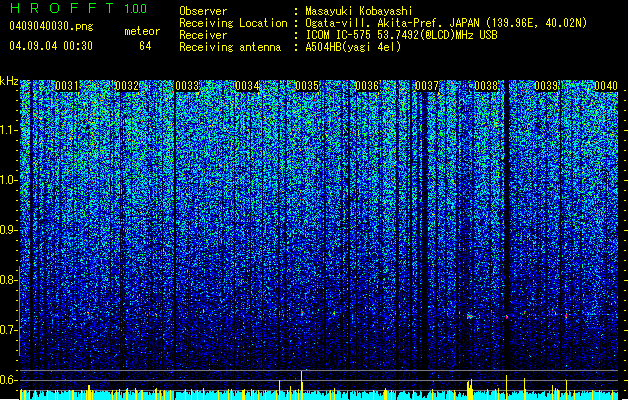Click the 0.9 frequency axis label
Viewport: 629px width, 400px height.
(x=9, y=230)
